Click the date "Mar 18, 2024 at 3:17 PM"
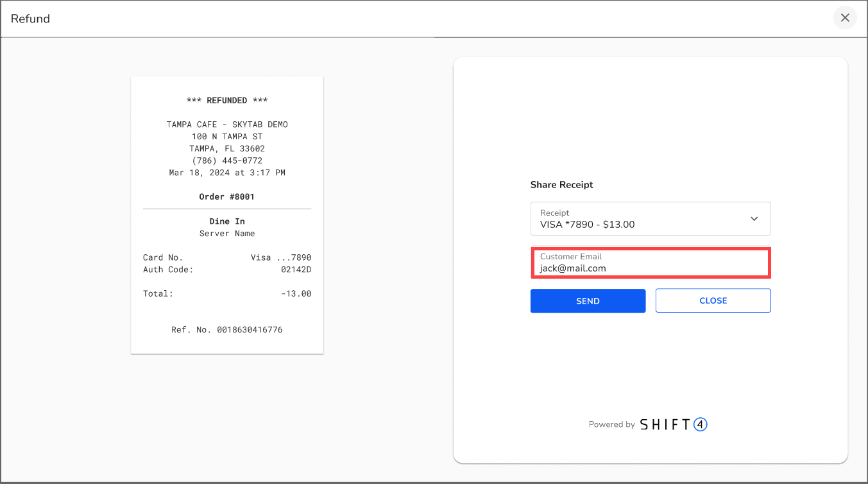The width and height of the screenshot is (868, 484). (227, 173)
